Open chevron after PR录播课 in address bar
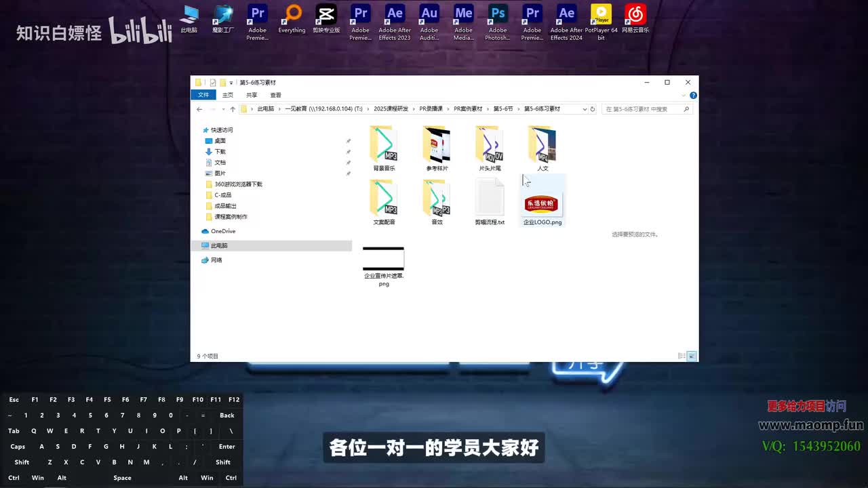 click(x=448, y=109)
